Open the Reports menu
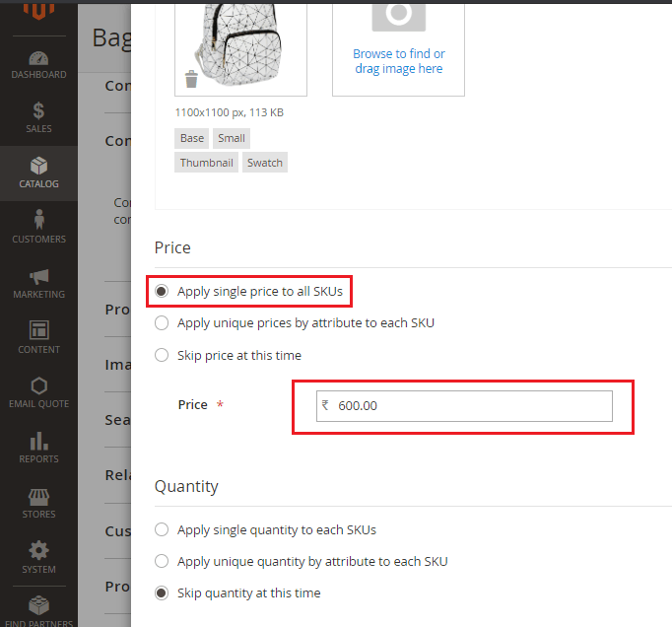Image resolution: width=672 pixels, height=627 pixels. [x=38, y=449]
